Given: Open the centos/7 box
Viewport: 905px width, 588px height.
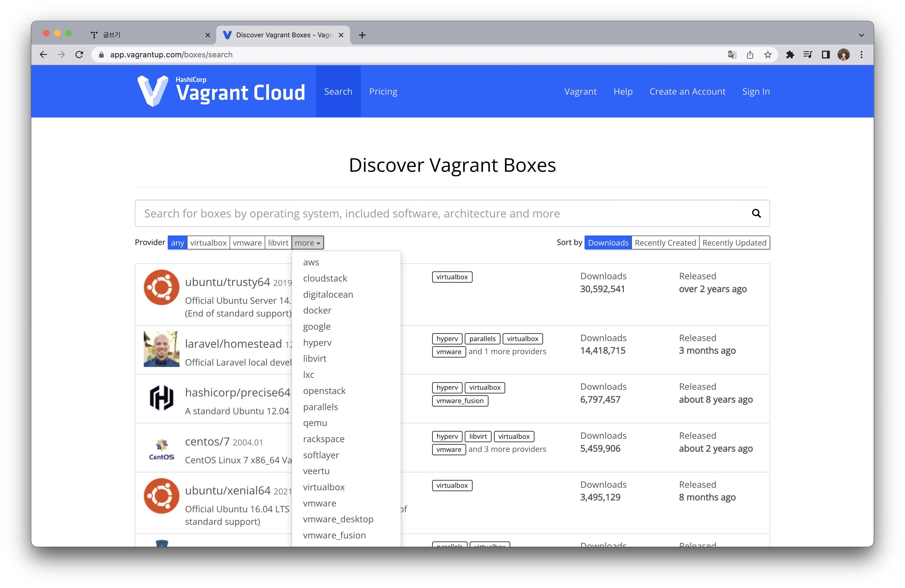Looking at the screenshot, I should pos(207,442).
